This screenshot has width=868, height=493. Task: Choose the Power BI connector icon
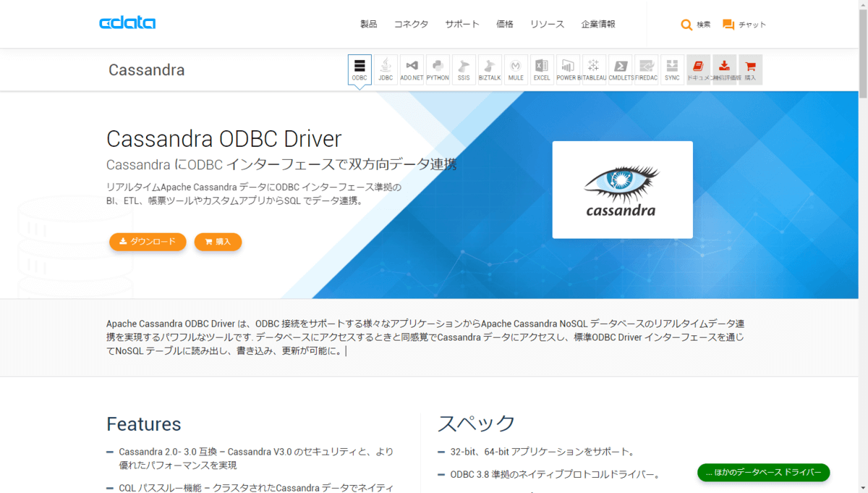click(568, 69)
